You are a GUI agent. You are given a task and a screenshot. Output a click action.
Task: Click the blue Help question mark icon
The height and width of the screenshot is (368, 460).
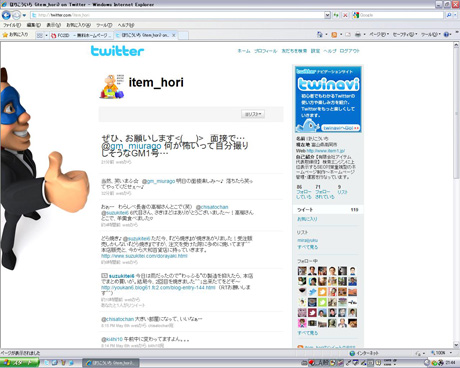[446, 34]
